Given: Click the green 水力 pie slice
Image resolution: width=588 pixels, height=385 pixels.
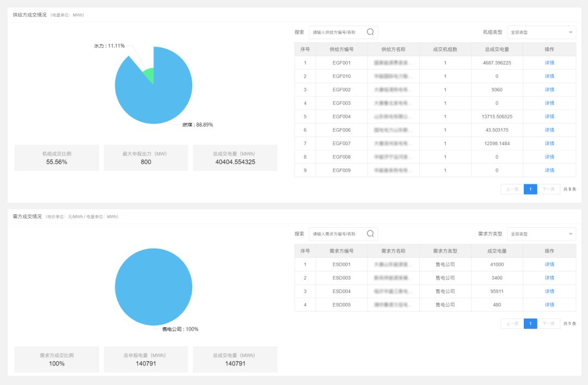Looking at the screenshot, I should click(149, 76).
